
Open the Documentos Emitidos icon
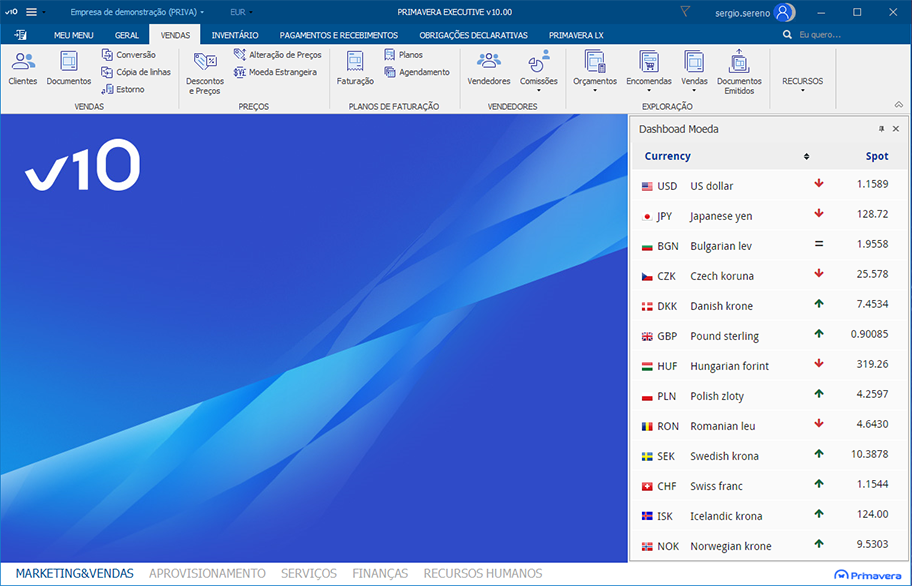(739, 72)
